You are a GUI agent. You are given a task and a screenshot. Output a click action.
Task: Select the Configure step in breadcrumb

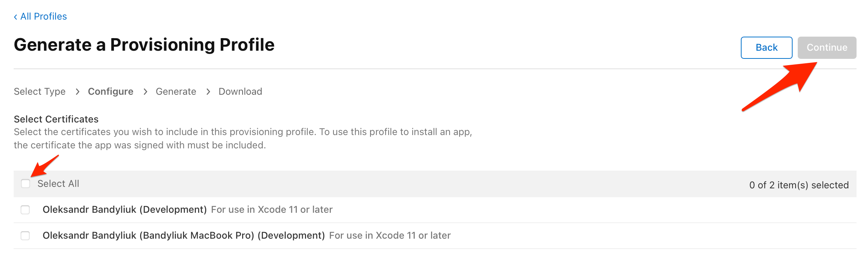coord(111,91)
